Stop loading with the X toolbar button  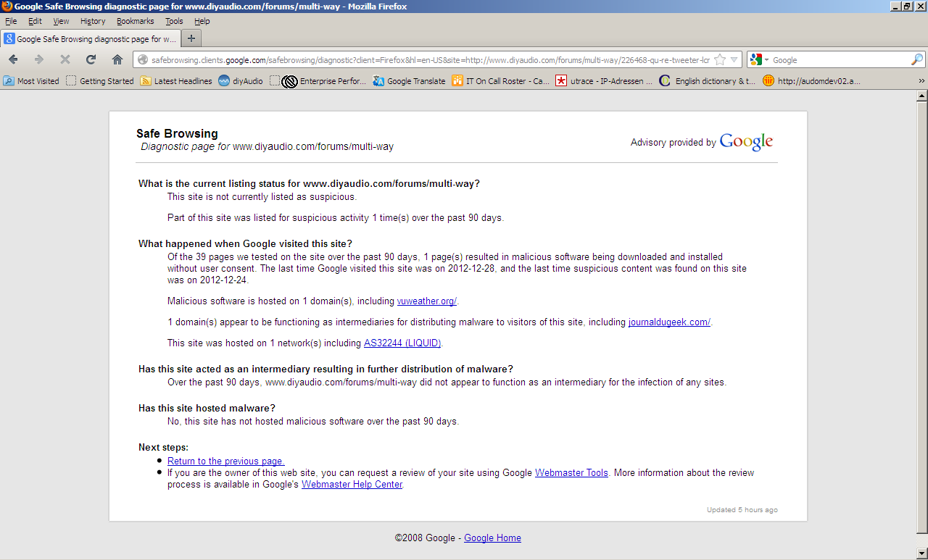pos(65,59)
